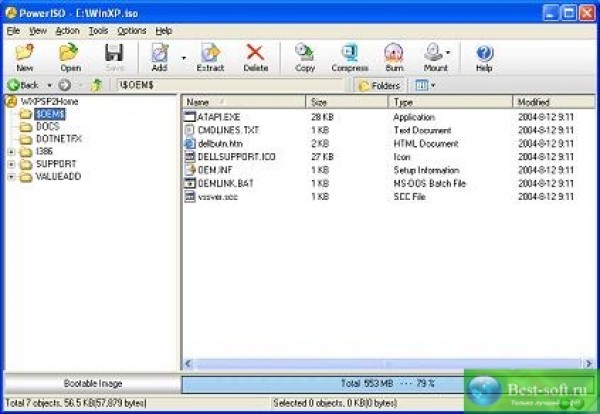Select the vssver.scc file

click(218, 197)
